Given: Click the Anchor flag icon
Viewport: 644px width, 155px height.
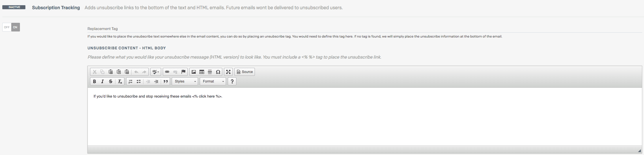Looking at the screenshot, I should point(183,72).
